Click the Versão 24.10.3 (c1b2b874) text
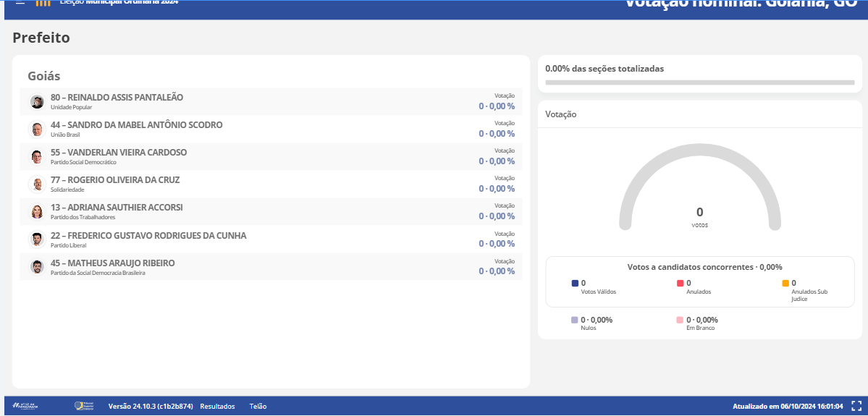 pyautogui.click(x=151, y=406)
